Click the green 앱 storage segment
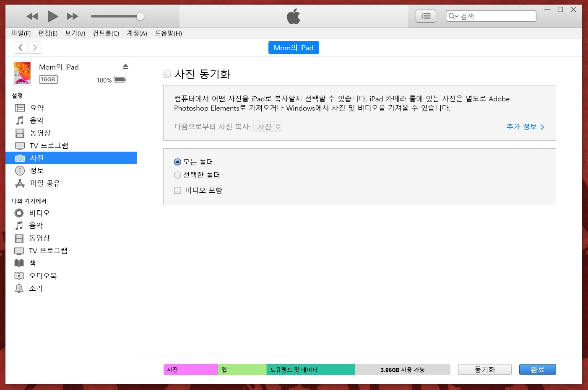The width and height of the screenshot is (588, 390). tap(242, 369)
